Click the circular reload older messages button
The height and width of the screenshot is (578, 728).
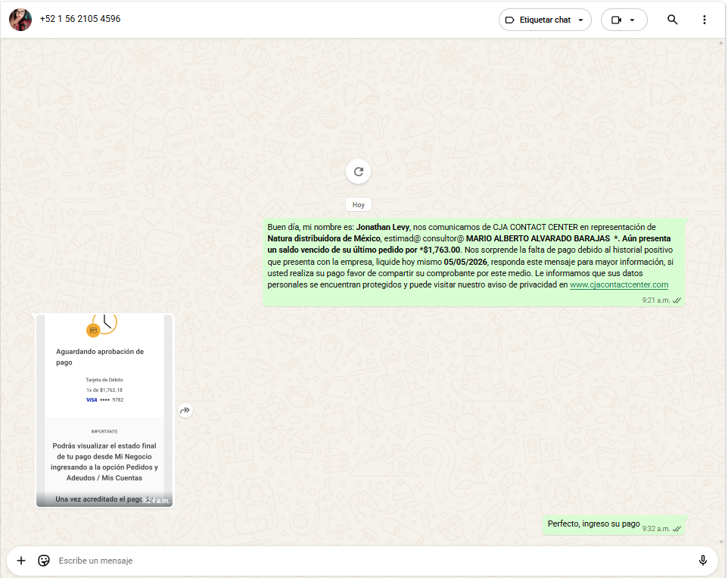tap(359, 172)
